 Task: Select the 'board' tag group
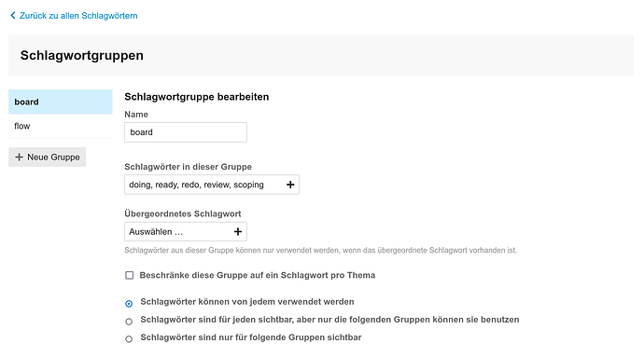click(x=61, y=102)
